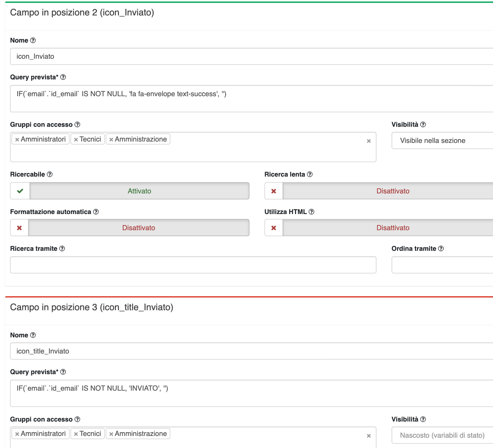Remove the "Amministratori" tag from icon_Inviato groups
This screenshot has width=493, height=448.
(17, 139)
